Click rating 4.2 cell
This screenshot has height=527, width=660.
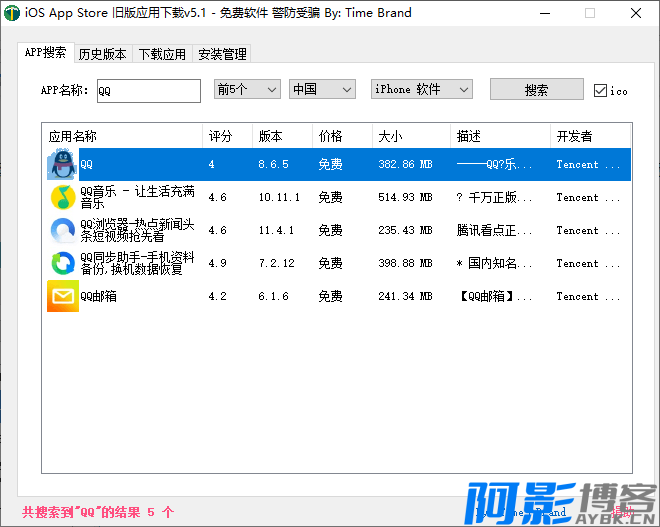(x=218, y=296)
